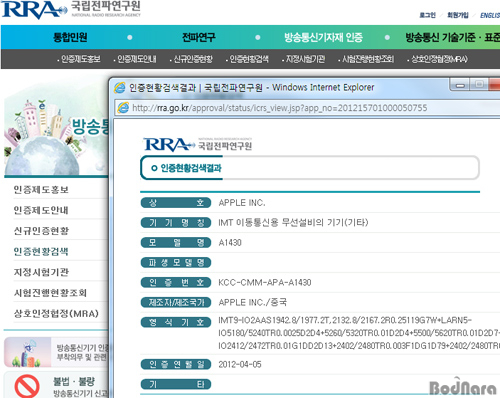Click the 파생모델명 label pill
This screenshot has width=500, height=398.
(176, 263)
